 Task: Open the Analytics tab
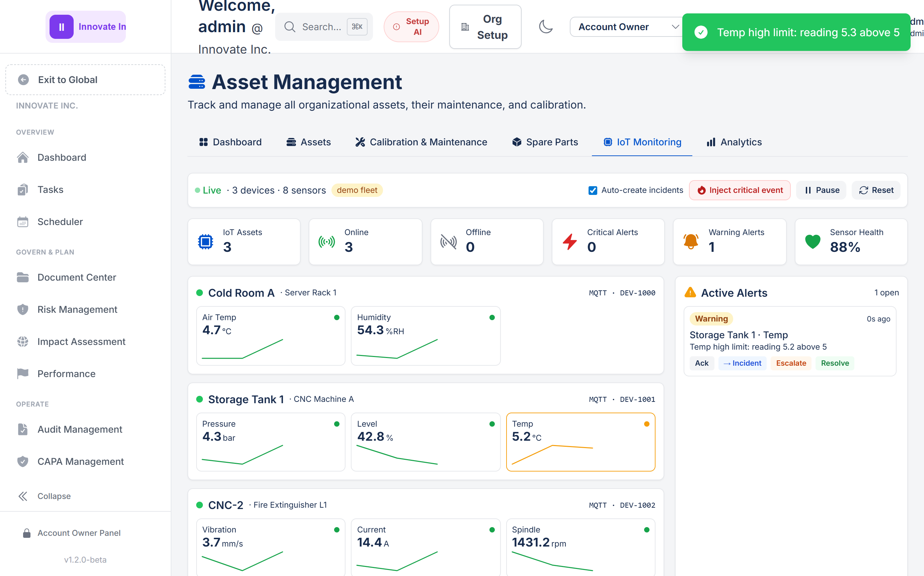734,142
